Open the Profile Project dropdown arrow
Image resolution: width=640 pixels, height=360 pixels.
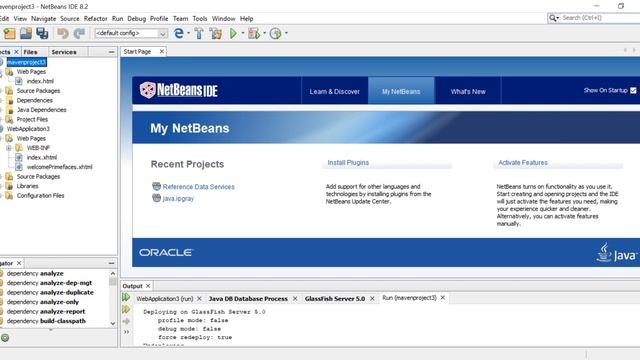coord(286,33)
